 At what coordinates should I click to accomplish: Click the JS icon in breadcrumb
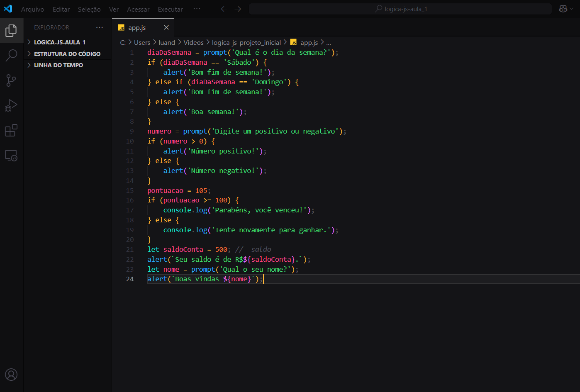(x=293, y=42)
